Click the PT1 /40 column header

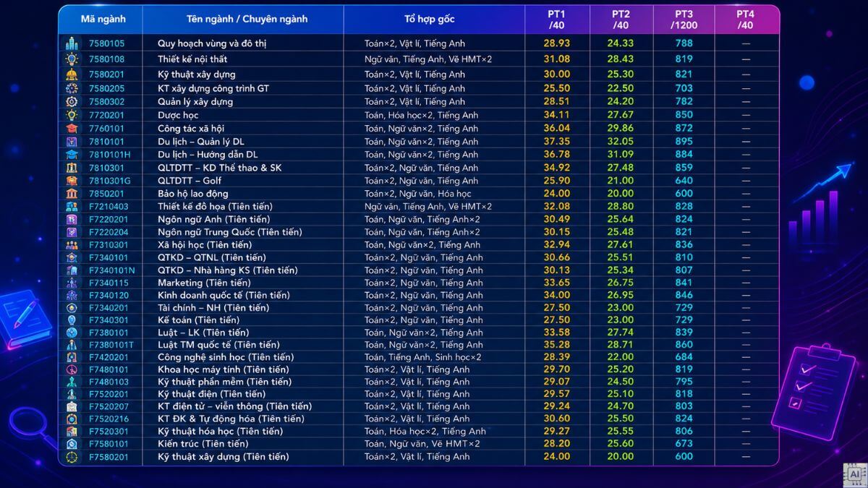pyautogui.click(x=557, y=20)
